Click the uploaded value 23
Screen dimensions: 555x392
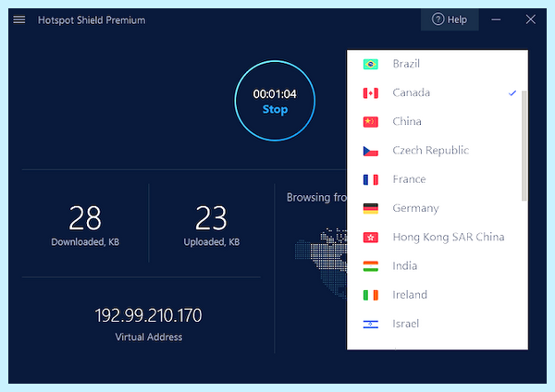coord(211,218)
